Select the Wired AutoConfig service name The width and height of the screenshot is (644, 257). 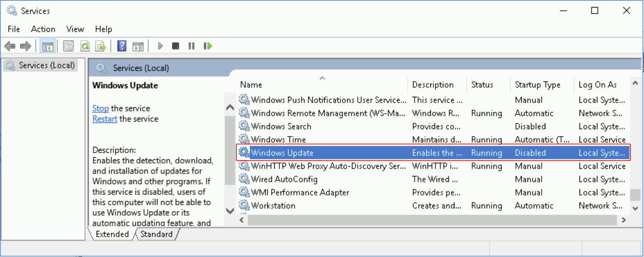pos(284,179)
